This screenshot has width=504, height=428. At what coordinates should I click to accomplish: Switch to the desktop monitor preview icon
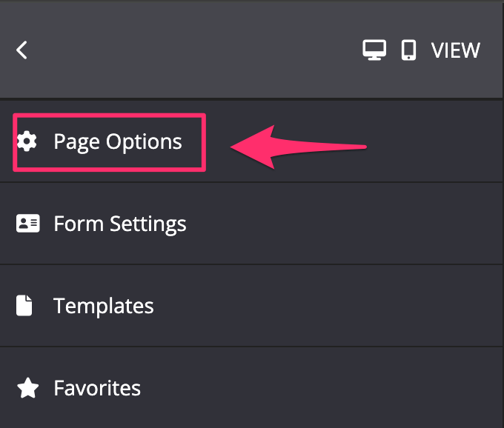click(374, 50)
